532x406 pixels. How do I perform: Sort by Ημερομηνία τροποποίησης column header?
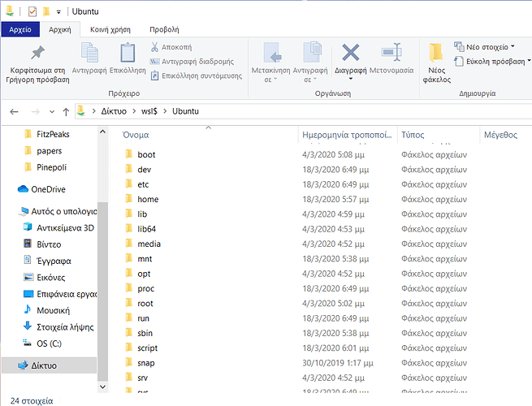click(x=347, y=135)
